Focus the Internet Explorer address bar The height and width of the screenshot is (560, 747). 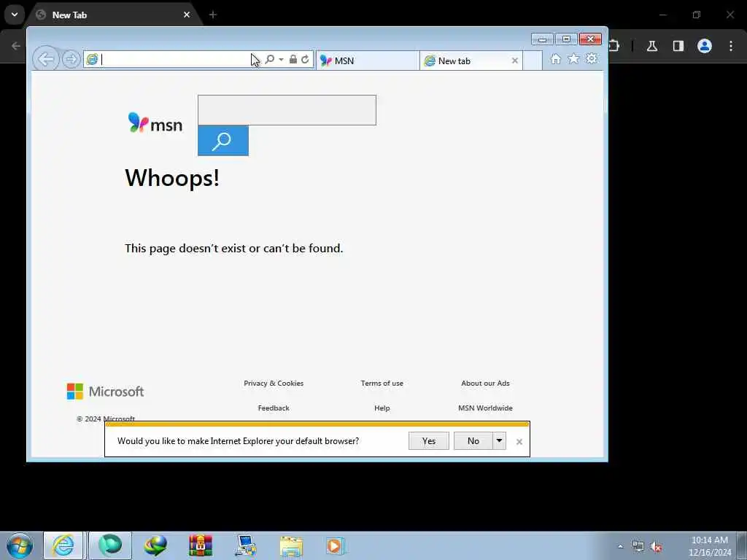pyautogui.click(x=174, y=60)
